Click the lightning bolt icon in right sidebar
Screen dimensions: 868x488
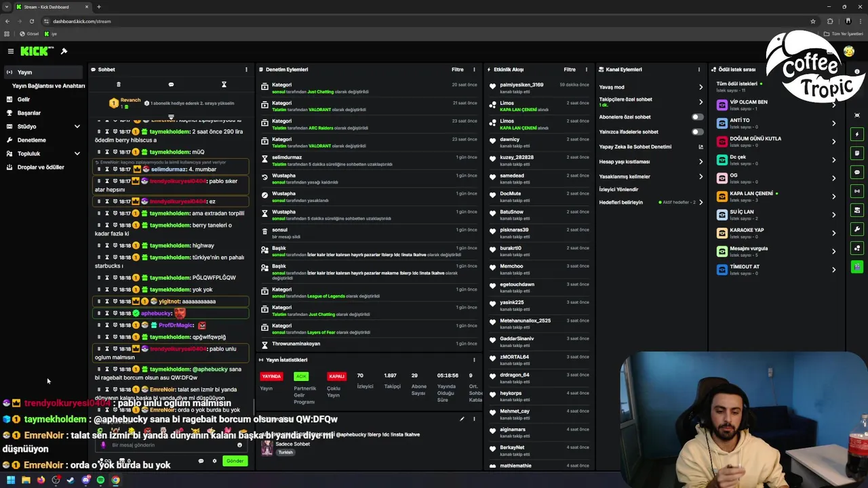pos(857,134)
